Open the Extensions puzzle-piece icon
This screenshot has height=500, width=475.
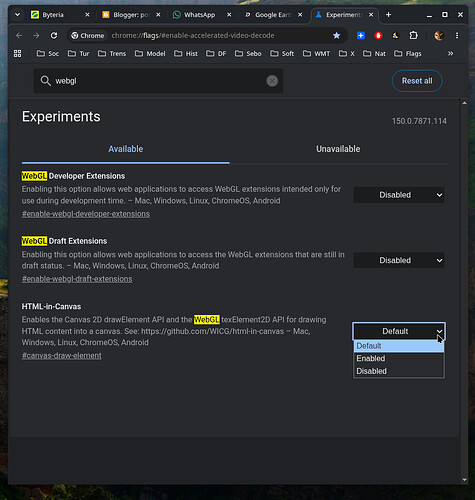pos(413,35)
